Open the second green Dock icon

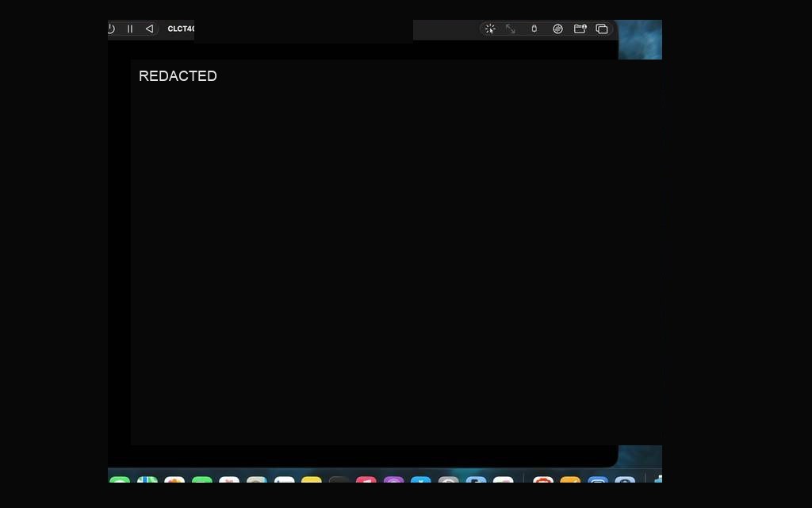tap(202, 479)
